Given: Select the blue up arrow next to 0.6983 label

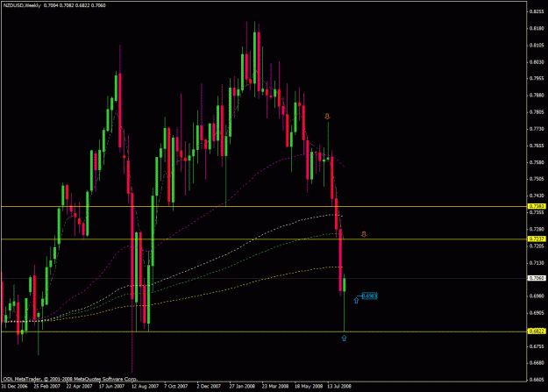Looking at the screenshot, I should tap(356, 300).
